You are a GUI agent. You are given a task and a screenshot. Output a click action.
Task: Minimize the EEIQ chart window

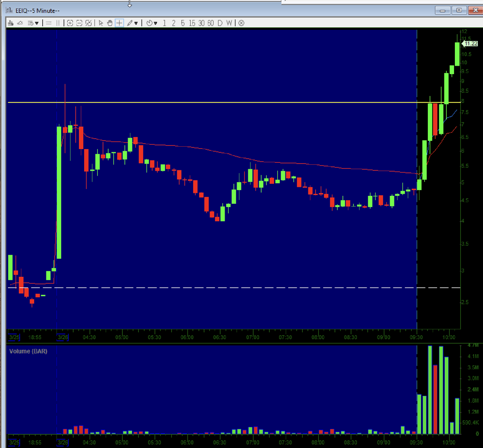(x=443, y=11)
